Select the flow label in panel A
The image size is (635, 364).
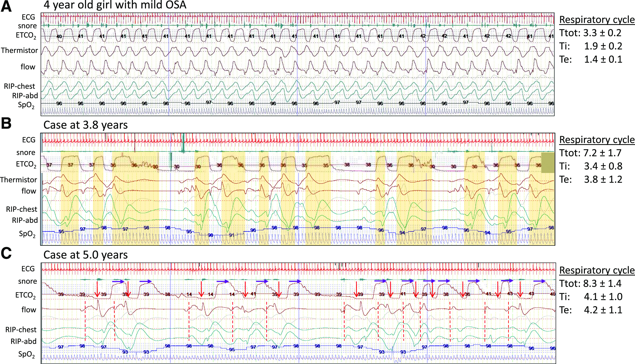[x=28, y=67]
